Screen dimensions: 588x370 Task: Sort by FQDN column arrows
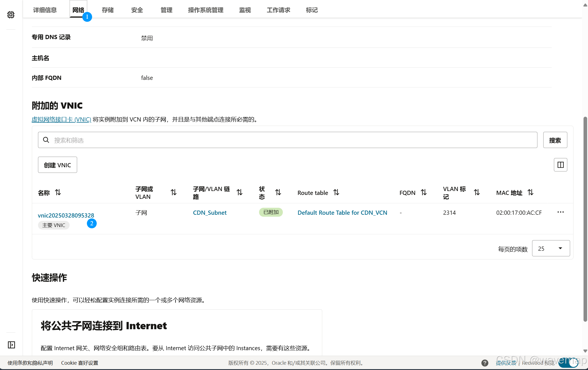(424, 192)
